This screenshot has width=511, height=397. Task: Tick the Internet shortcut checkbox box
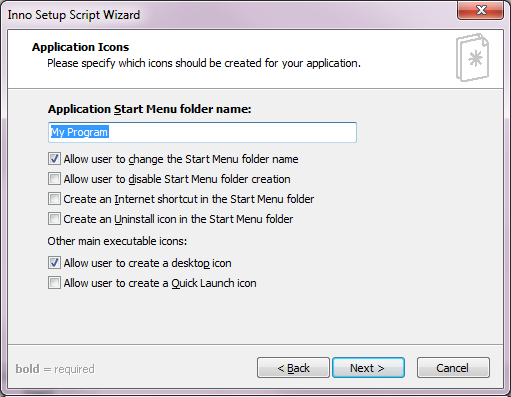tap(54, 199)
